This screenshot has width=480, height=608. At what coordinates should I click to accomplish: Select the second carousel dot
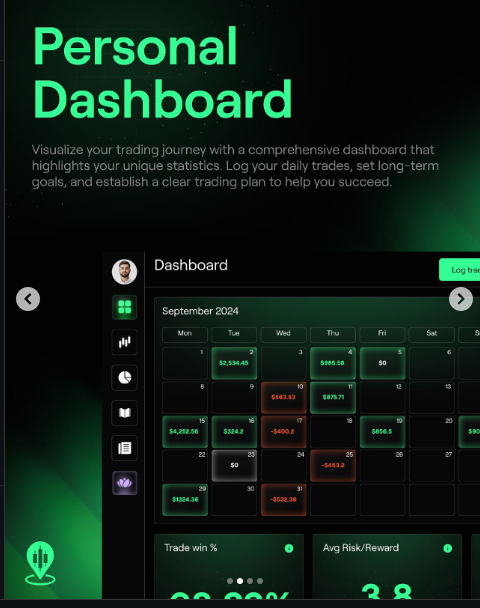point(240,581)
